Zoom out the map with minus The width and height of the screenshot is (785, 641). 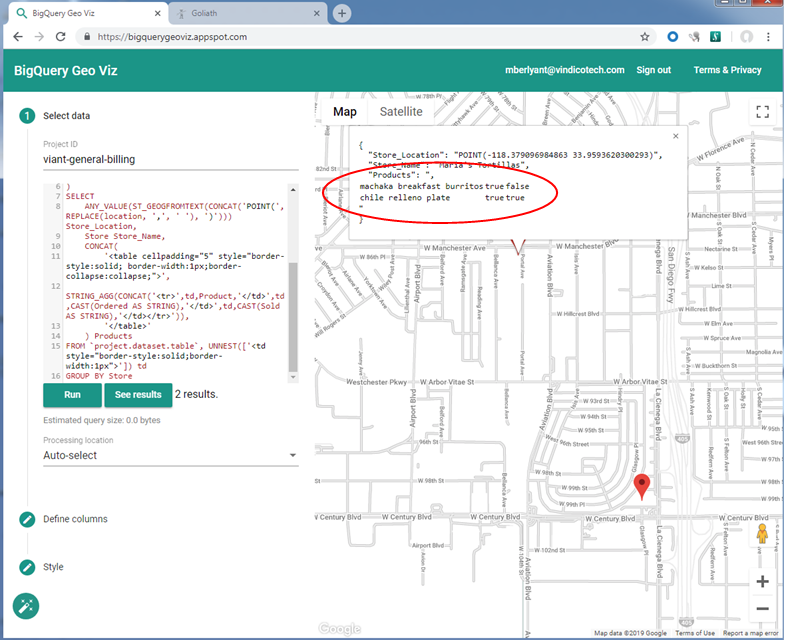point(762,608)
